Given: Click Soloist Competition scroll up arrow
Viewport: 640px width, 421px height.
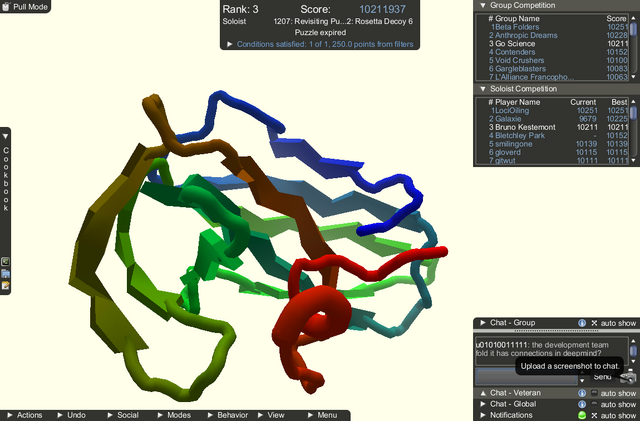Looking at the screenshot, I should [633, 101].
